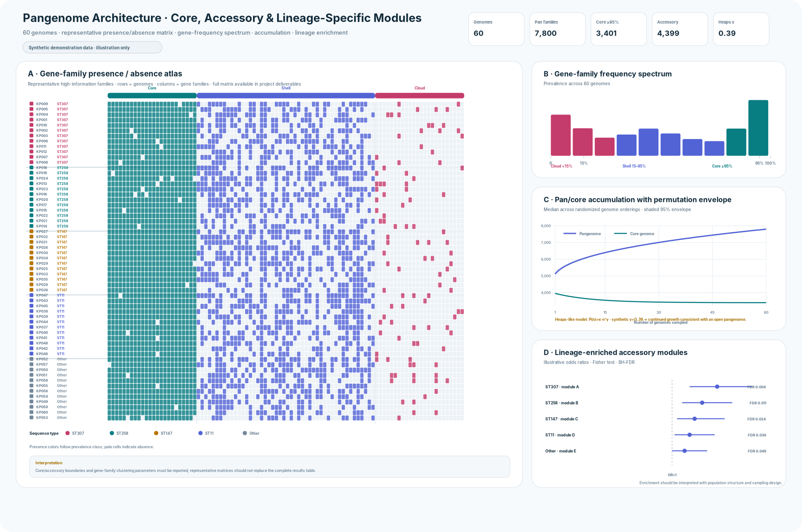Select genome row label KP009
The height and width of the screenshot is (532, 802).
pyautogui.click(x=42, y=104)
